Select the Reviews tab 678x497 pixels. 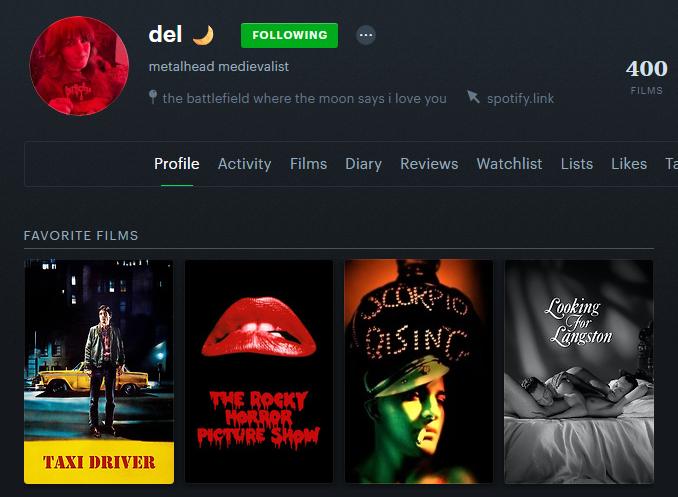click(429, 164)
